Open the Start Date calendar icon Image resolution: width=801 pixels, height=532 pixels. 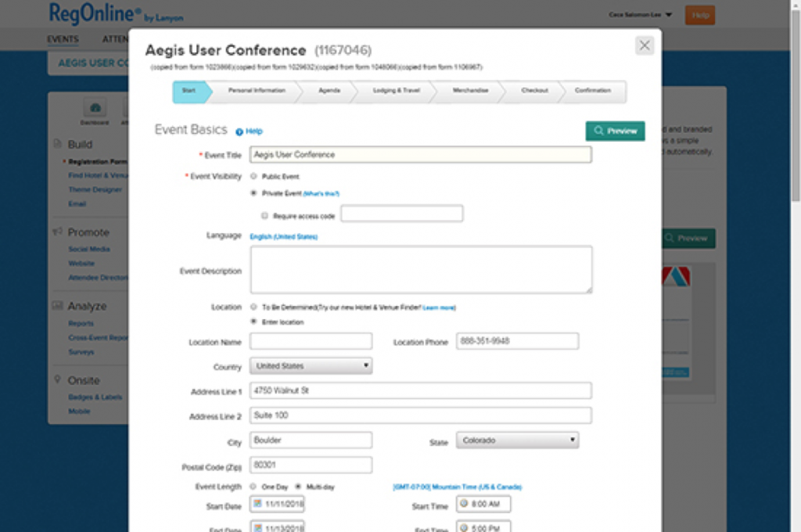coord(258,504)
